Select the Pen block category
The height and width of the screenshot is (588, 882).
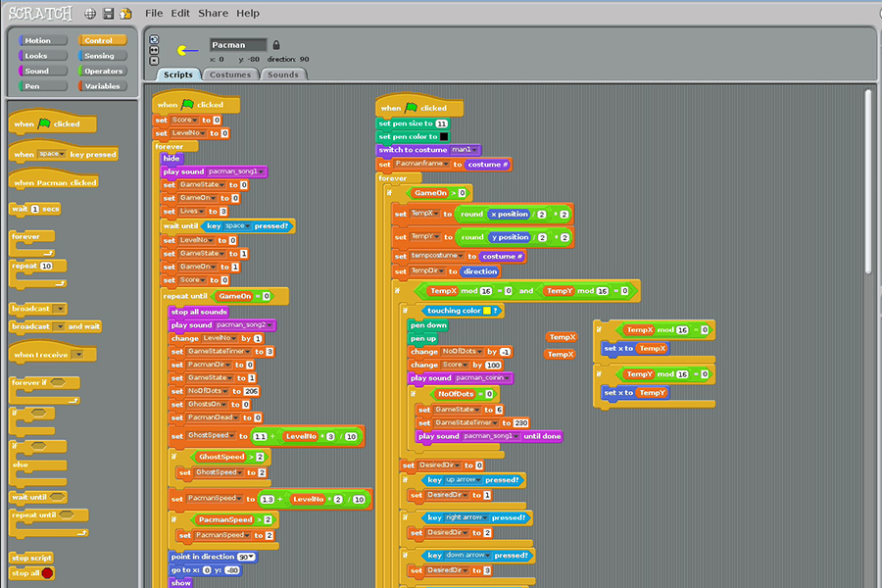click(43, 86)
